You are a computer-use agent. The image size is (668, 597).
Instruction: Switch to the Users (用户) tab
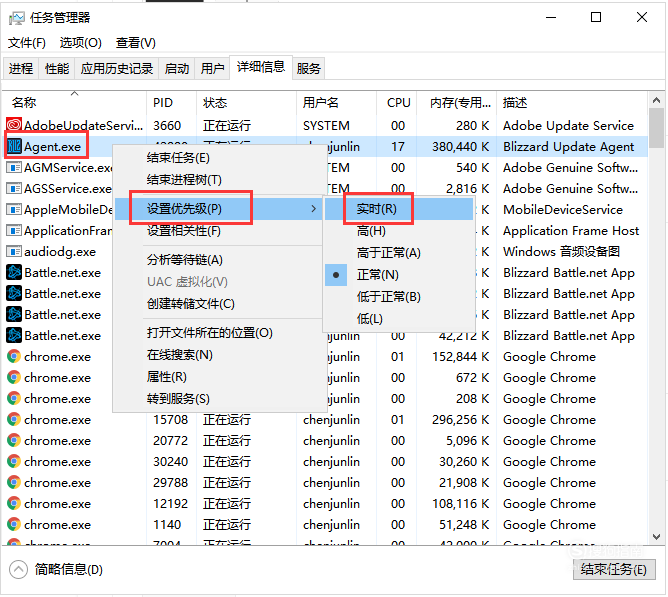coord(213,68)
